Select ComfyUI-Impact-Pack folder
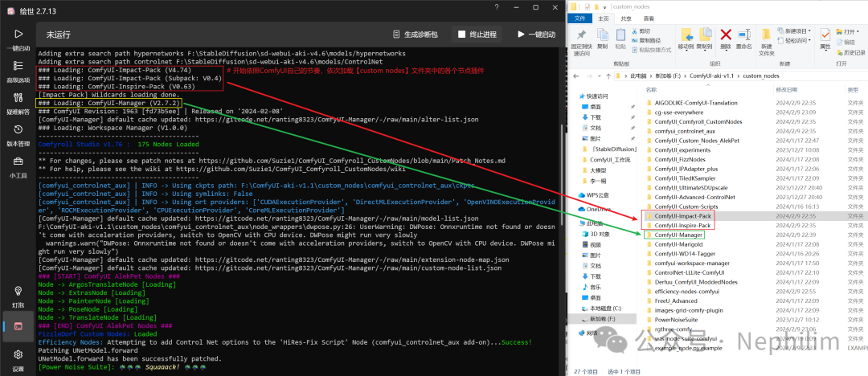 point(682,215)
